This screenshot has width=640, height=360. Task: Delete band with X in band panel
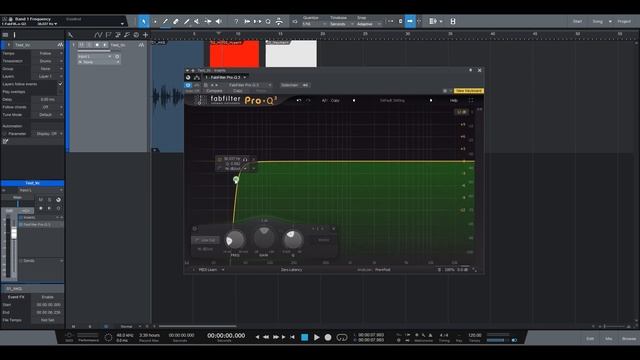point(333,229)
